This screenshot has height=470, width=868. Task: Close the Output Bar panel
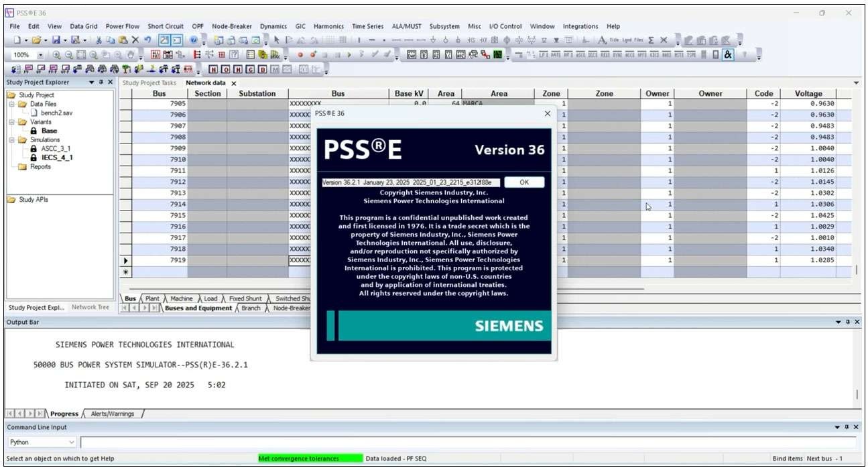(856, 322)
